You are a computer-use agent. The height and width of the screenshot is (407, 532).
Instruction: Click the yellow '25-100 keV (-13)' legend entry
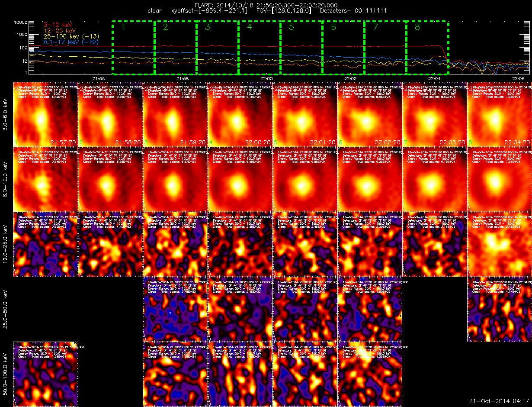(71, 37)
